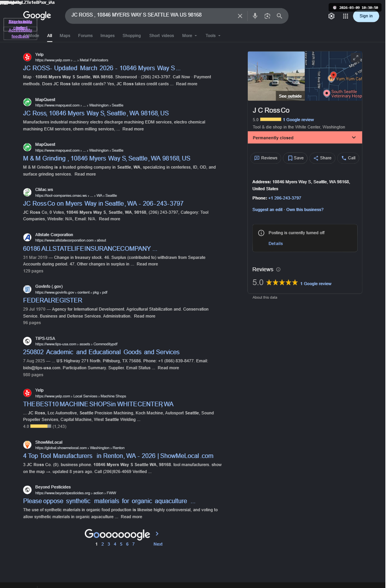The image size is (390, 588).
Task: Switch to the Images tab
Action: [108, 35]
